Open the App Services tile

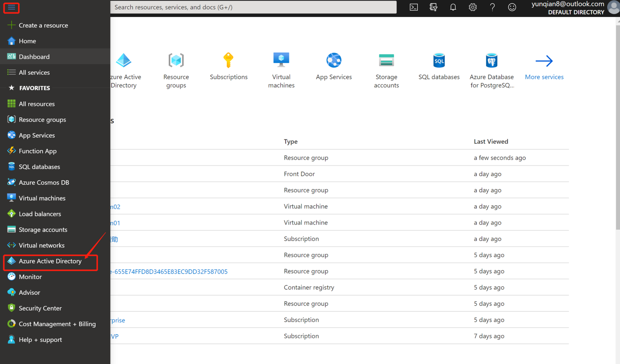(x=334, y=66)
